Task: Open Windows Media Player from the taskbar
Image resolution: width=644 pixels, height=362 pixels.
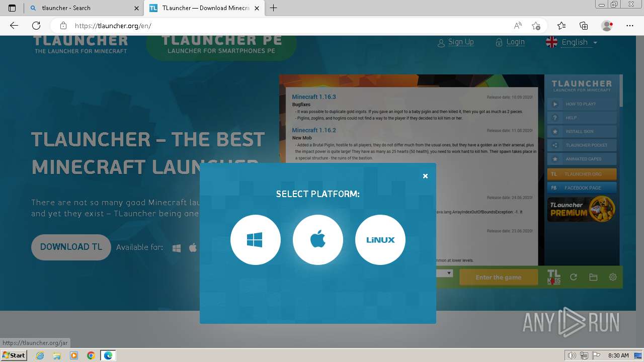Action: pyautogui.click(x=74, y=355)
